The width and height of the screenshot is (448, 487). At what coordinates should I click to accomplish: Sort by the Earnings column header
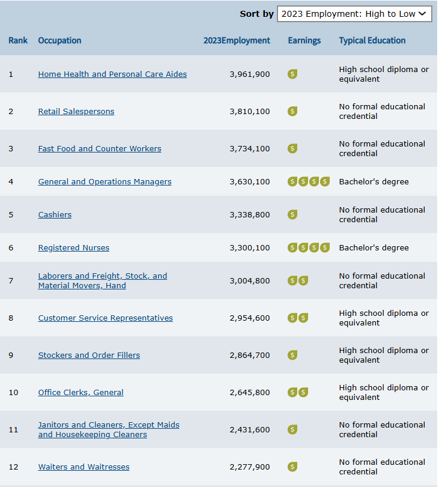304,40
